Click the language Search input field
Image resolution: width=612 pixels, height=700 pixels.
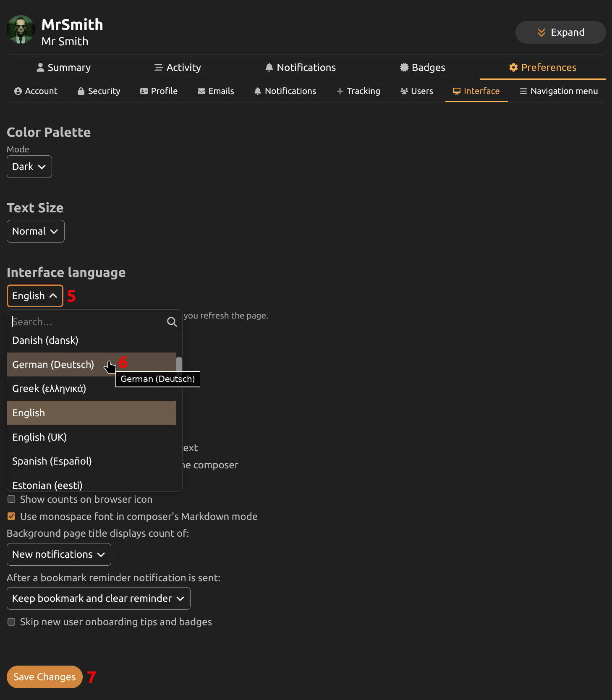[86, 322]
